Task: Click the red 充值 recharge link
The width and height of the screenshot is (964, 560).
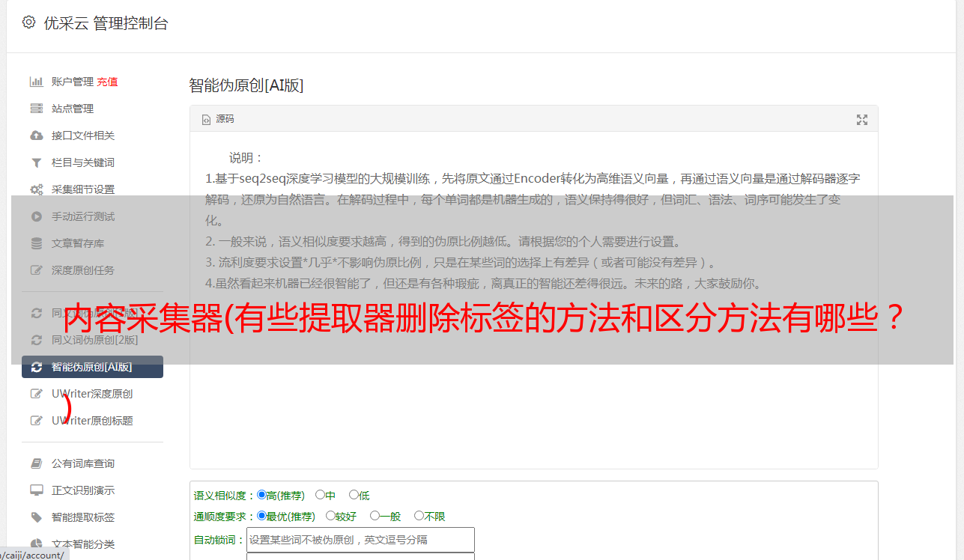Action: pos(107,82)
